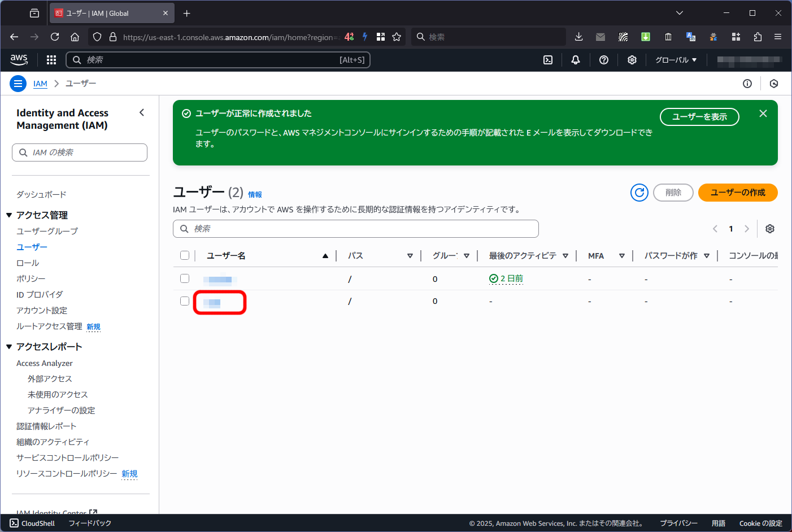Open a new browser tab
The height and width of the screenshot is (532, 792).
tap(187, 13)
